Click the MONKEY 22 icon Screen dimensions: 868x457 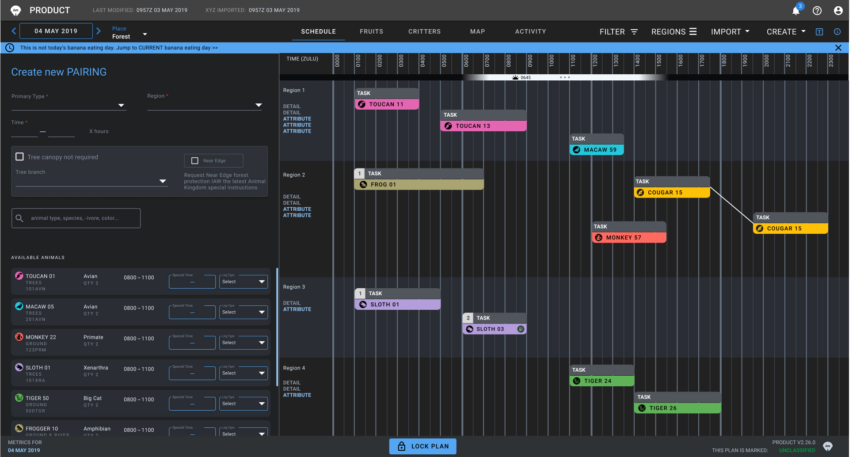click(x=19, y=337)
